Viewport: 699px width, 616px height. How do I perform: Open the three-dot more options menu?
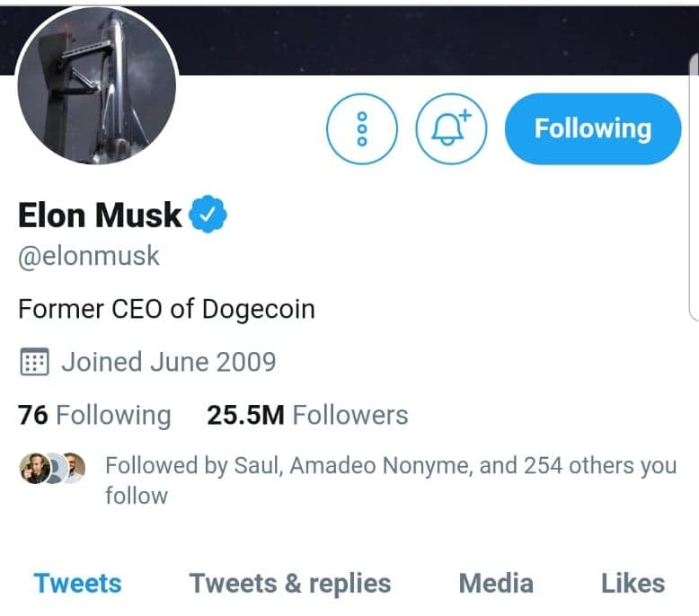(361, 128)
